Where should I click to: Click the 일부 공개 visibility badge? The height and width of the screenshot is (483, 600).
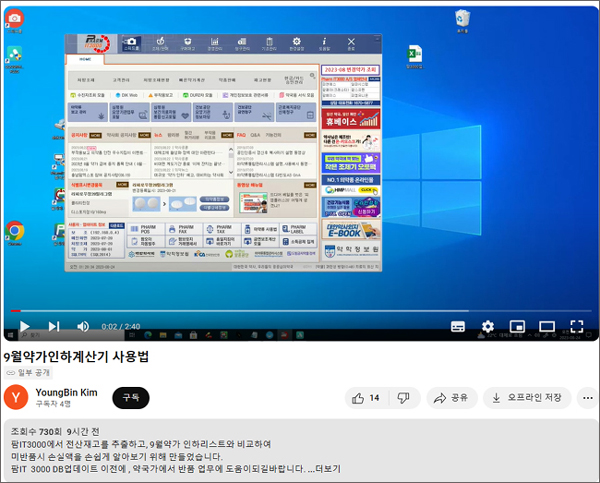pyautogui.click(x=28, y=372)
